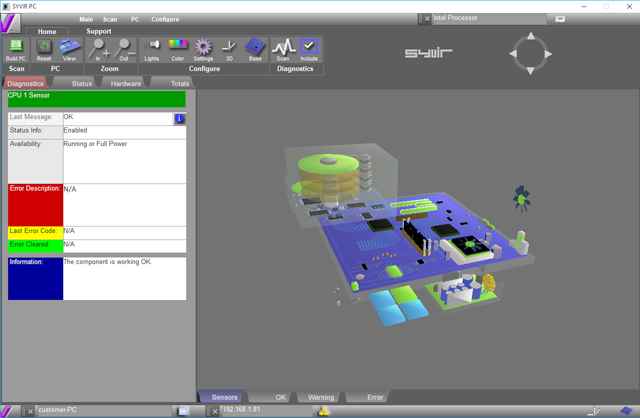Open the Settings gear icon
The width and height of the screenshot is (640, 418).
click(x=203, y=48)
